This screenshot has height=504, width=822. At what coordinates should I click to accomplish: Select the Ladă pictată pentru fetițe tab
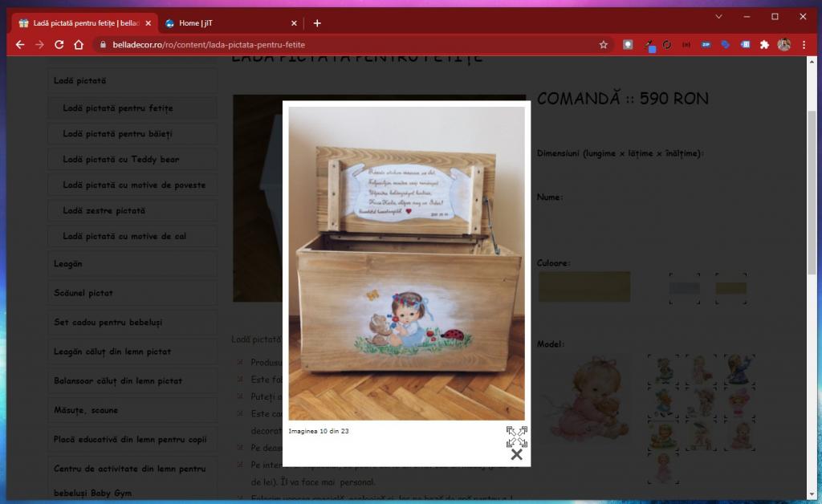(x=80, y=23)
